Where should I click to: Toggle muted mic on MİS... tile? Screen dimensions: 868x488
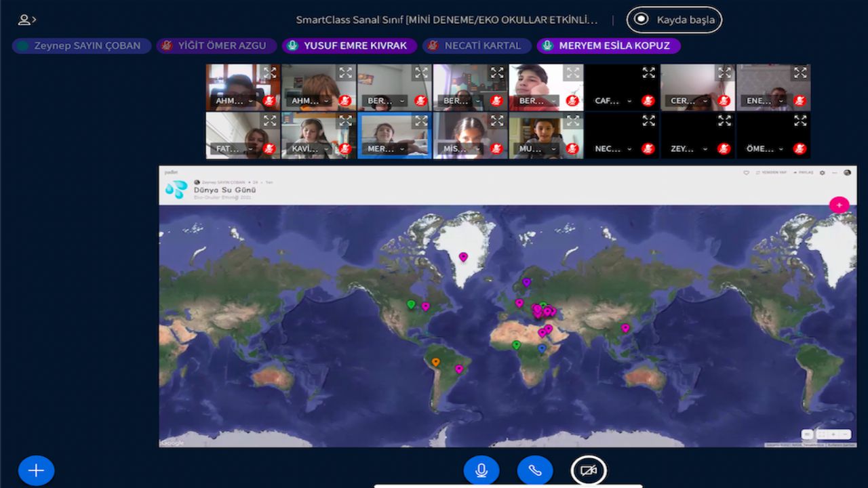[496, 148]
